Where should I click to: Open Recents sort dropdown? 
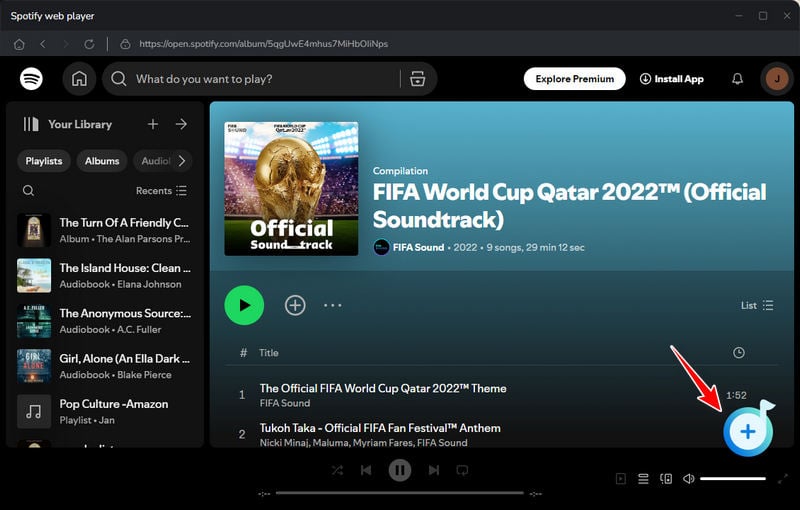(161, 191)
